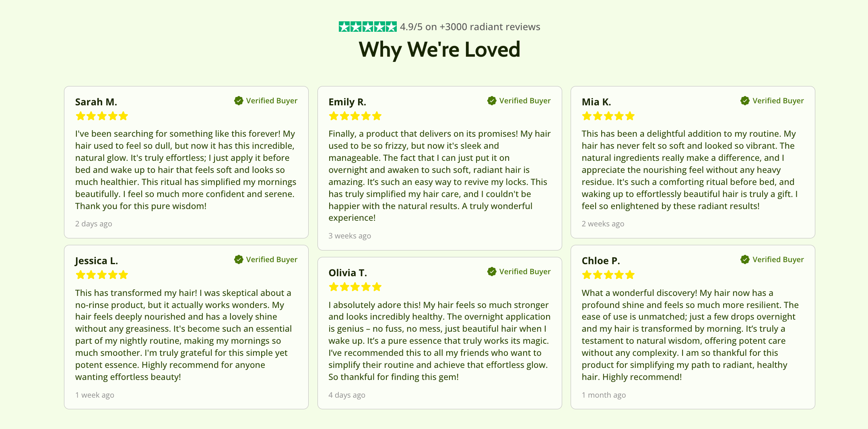Click verified badge icon on Emily R.'s review

492,101
